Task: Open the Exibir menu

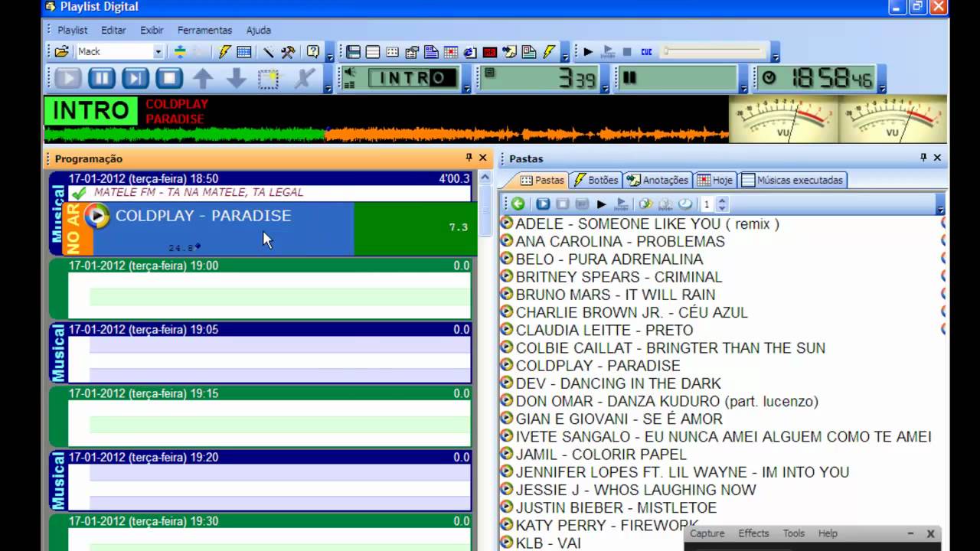Action: (152, 31)
